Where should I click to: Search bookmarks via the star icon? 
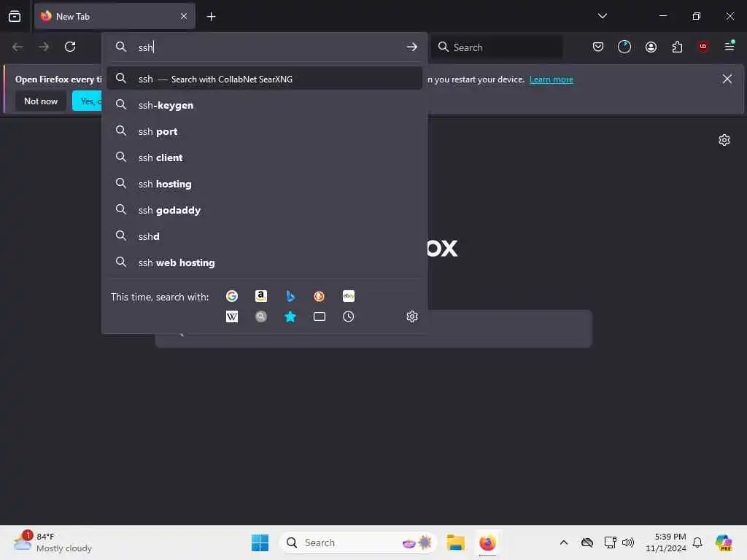290,316
